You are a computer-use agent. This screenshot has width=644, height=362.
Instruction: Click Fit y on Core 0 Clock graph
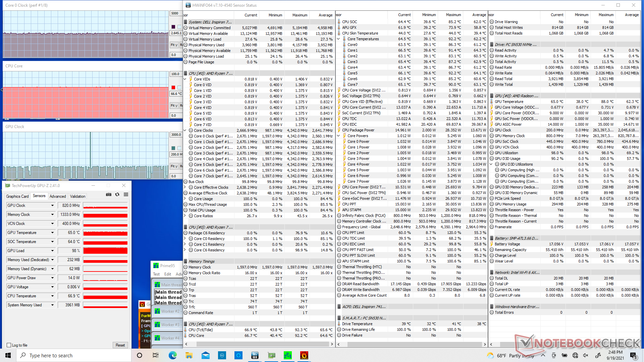pyautogui.click(x=174, y=45)
